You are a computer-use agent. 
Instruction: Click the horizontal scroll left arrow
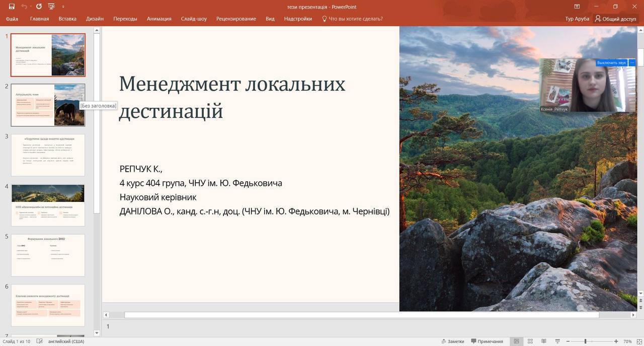click(106, 315)
